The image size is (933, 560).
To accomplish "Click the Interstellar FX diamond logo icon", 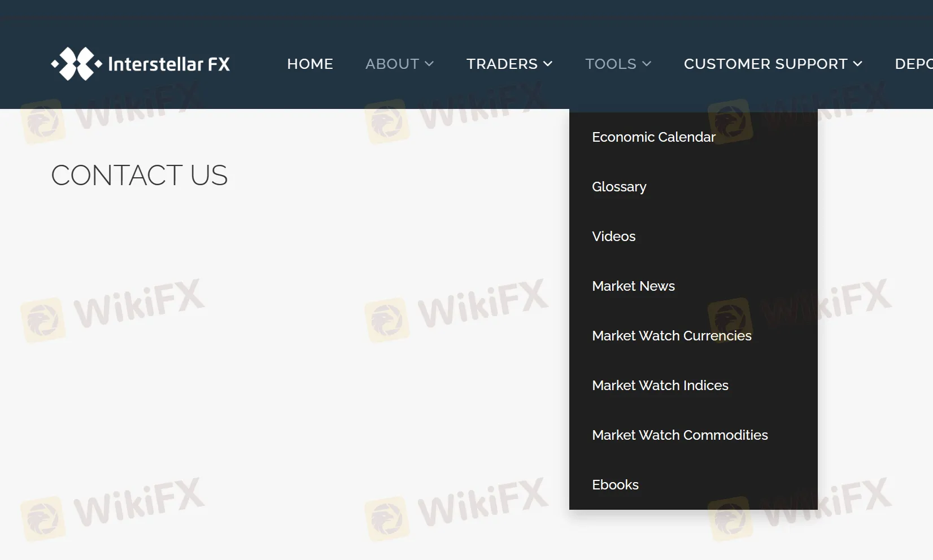I will 77,64.
